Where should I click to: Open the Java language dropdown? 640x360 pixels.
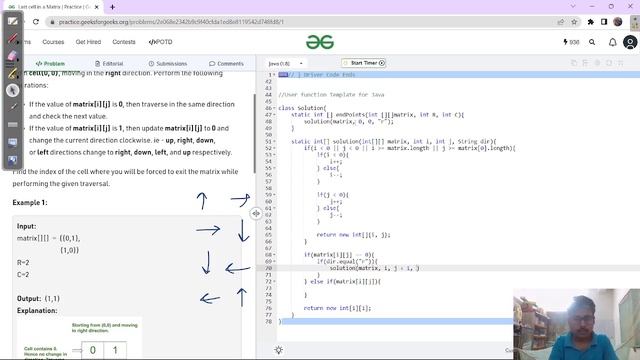point(285,64)
